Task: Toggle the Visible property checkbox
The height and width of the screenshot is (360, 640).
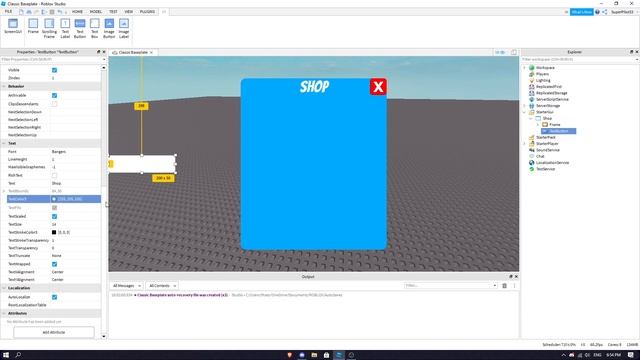Action: [54, 70]
